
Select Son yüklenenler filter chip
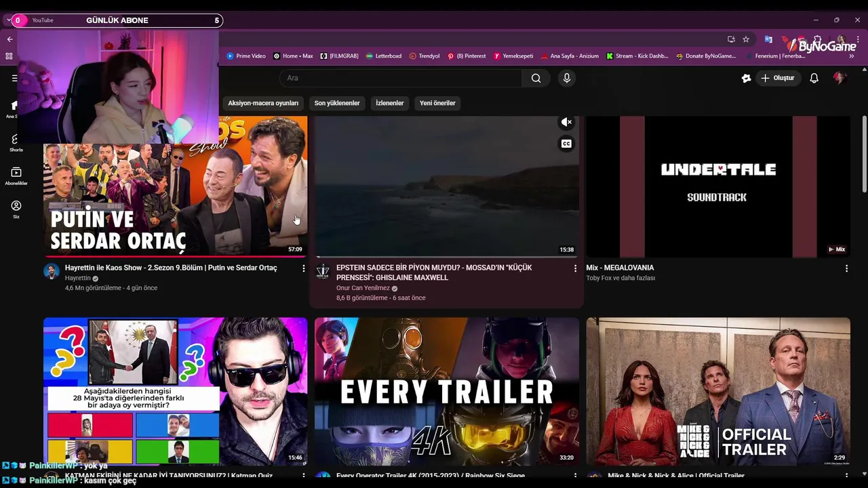point(337,103)
